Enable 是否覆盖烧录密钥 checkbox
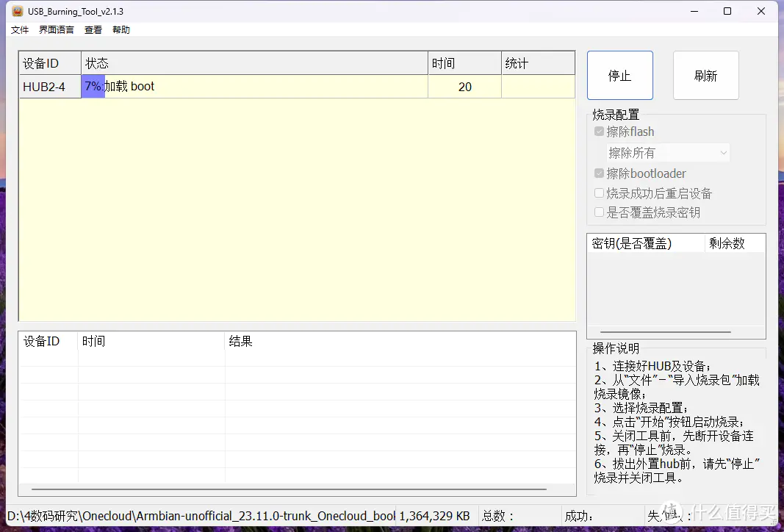Image resolution: width=784 pixels, height=532 pixels. [x=599, y=212]
